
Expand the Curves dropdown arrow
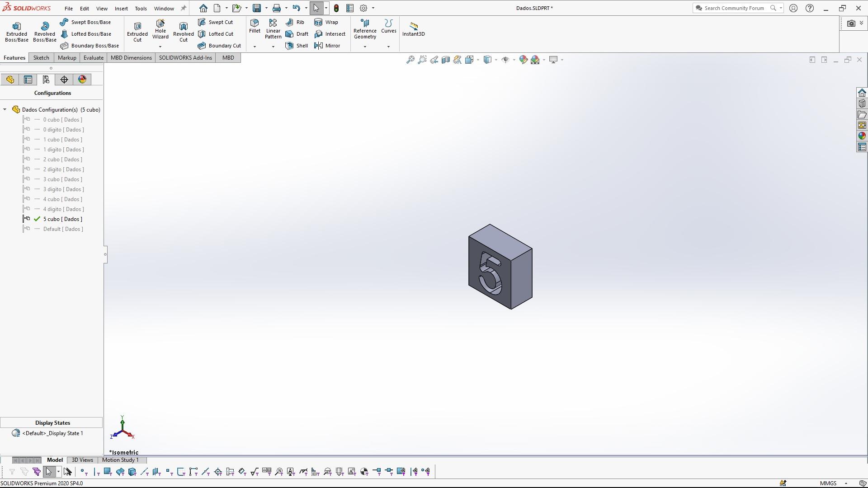pos(388,47)
